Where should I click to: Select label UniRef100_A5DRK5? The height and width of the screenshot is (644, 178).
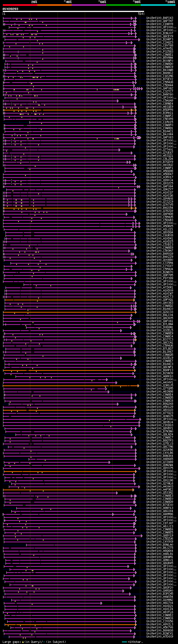160,226
